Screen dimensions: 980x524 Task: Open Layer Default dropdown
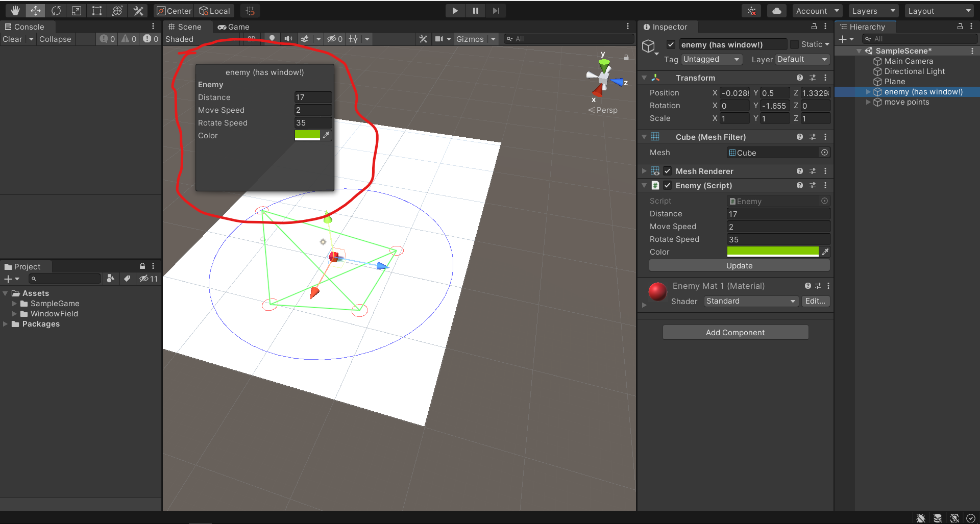[802, 59]
